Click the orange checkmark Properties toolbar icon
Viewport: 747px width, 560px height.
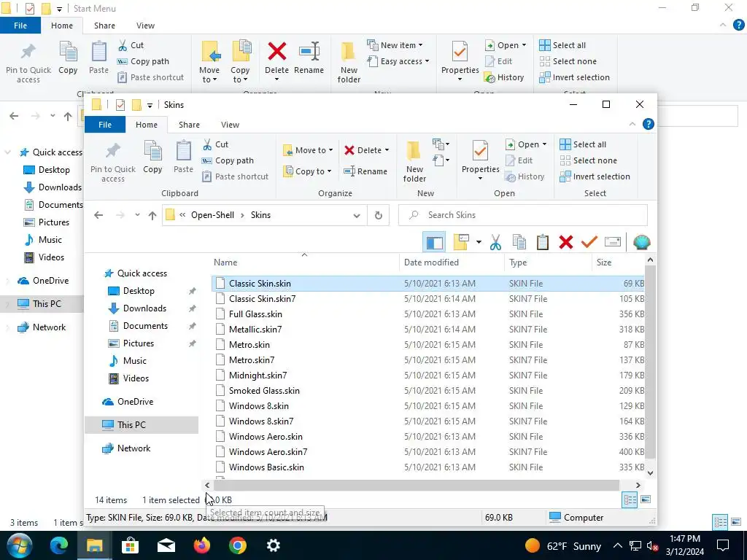pyautogui.click(x=589, y=242)
